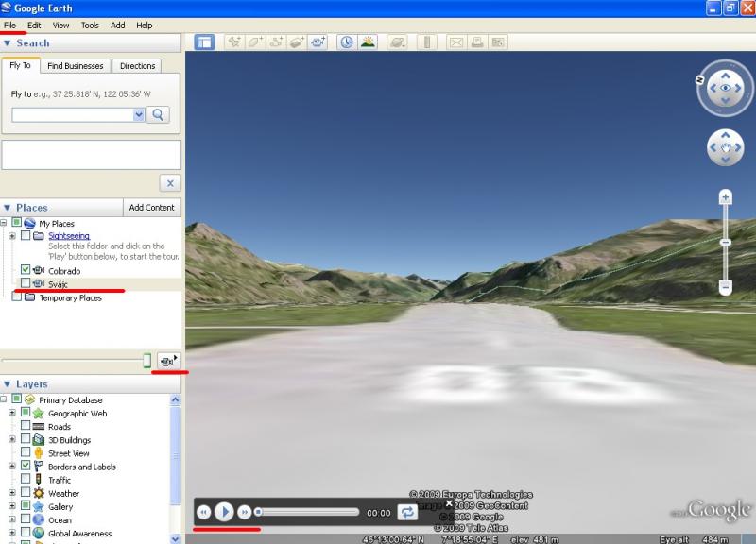This screenshot has height=544, width=756.
Task: Click the Record a Tour camera icon
Action: coord(318,42)
